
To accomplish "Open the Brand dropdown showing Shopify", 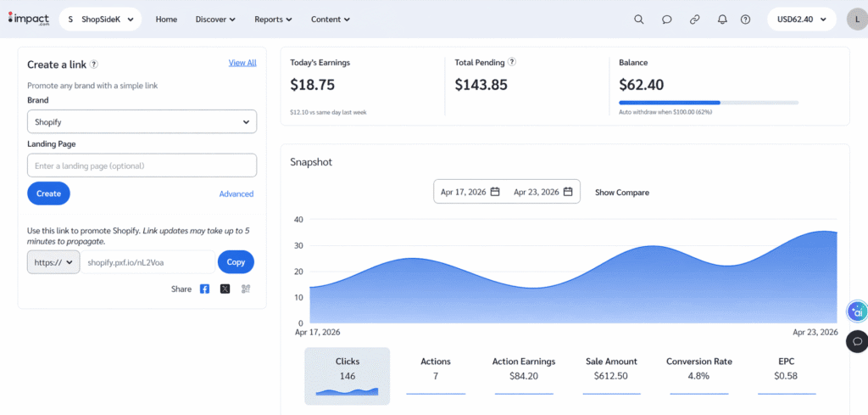I will [142, 122].
